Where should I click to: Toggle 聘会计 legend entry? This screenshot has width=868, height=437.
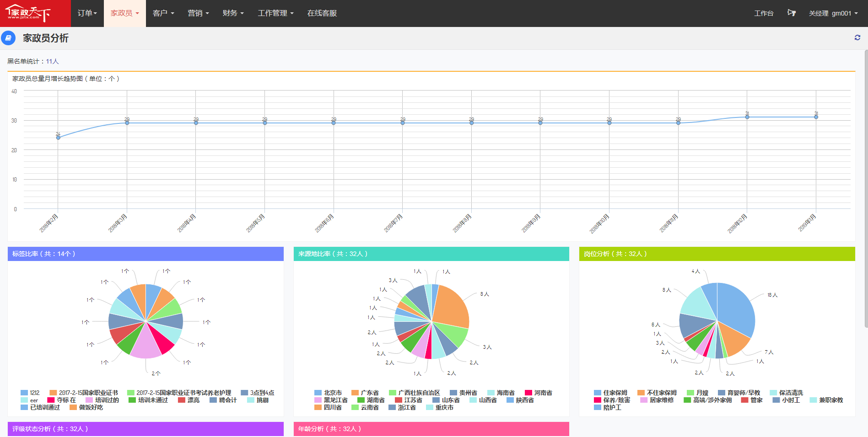point(223,400)
